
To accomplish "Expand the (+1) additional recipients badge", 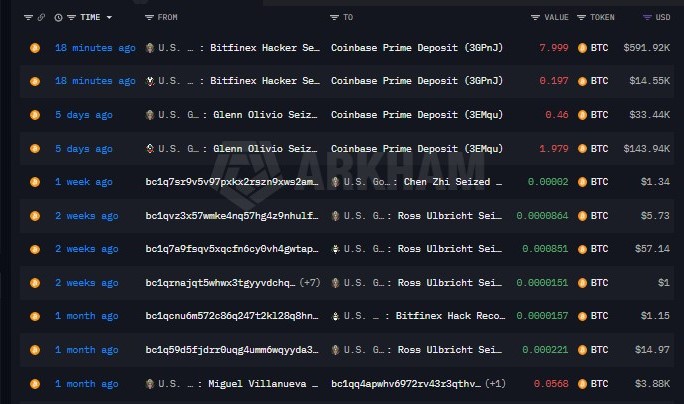I will [x=495, y=384].
